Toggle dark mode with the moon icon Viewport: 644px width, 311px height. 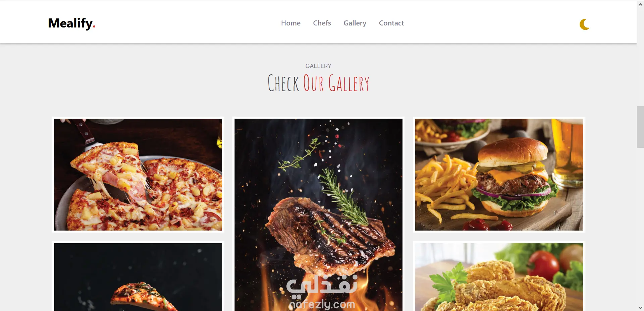point(585,24)
